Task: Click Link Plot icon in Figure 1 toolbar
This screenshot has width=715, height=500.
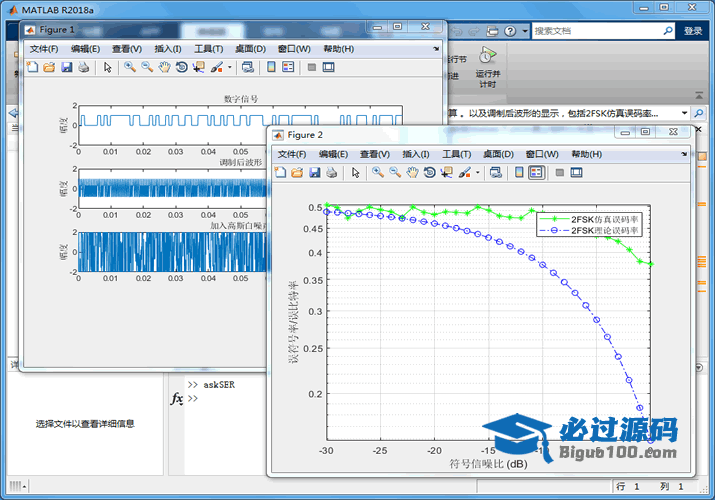Action: pos(248,67)
